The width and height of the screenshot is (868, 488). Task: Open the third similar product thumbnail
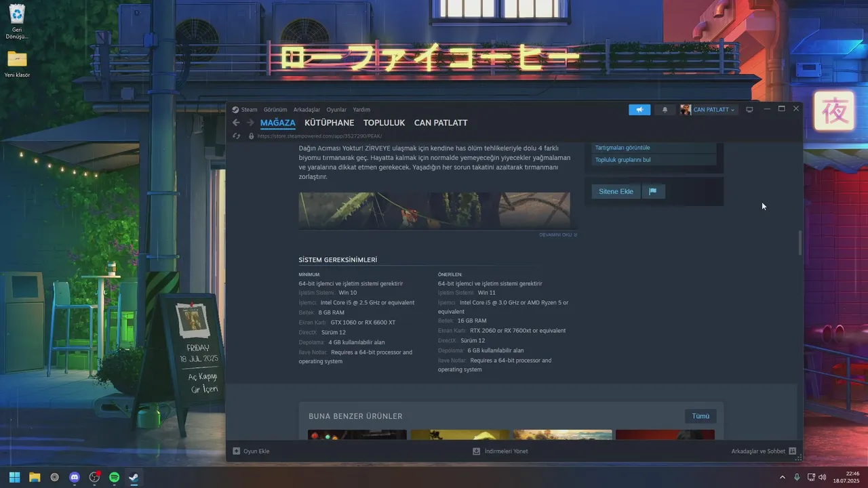click(x=563, y=434)
